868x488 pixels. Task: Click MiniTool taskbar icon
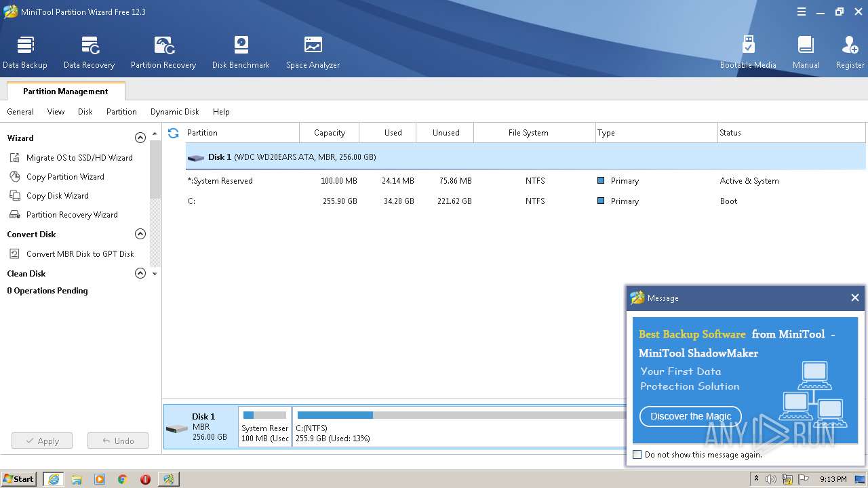coord(168,479)
